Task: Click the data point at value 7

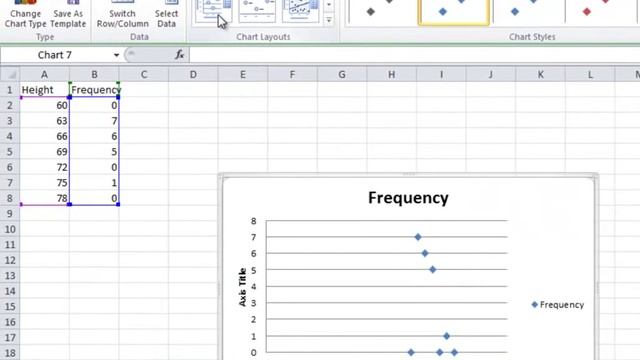Action: tap(418, 237)
